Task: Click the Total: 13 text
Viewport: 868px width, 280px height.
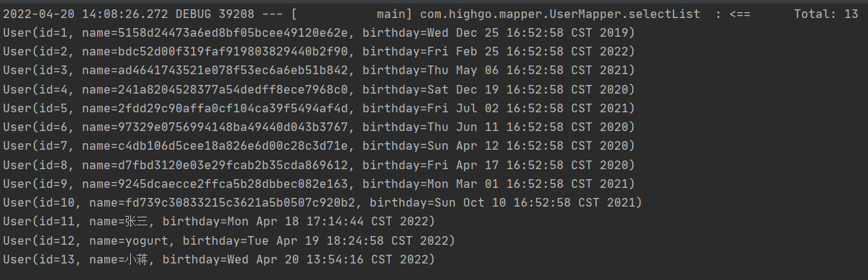Action: coord(826,14)
